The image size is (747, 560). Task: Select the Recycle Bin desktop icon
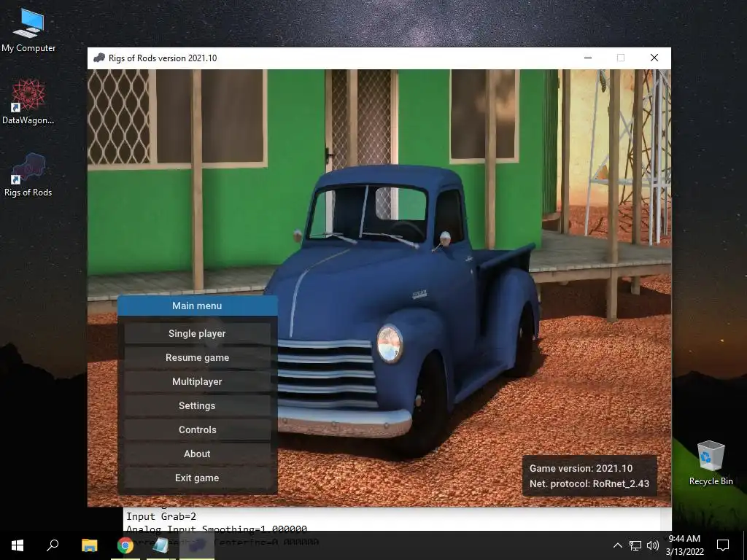(x=711, y=463)
